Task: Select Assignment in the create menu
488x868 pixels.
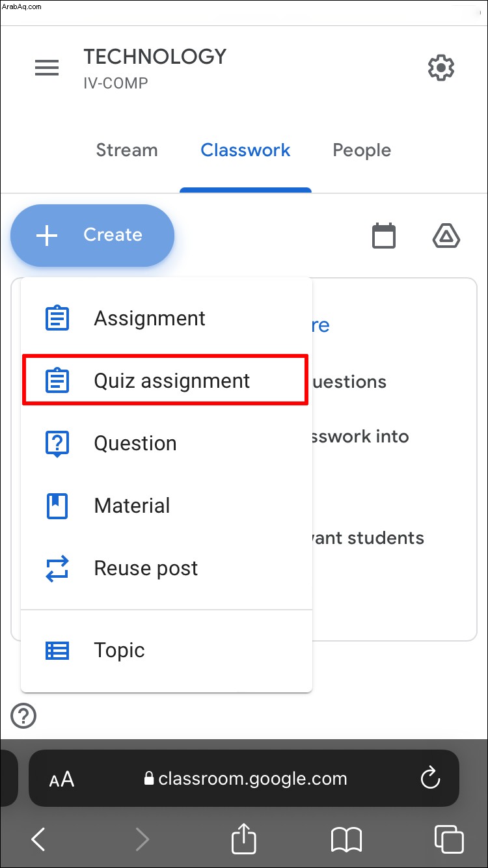Action: 167,319
